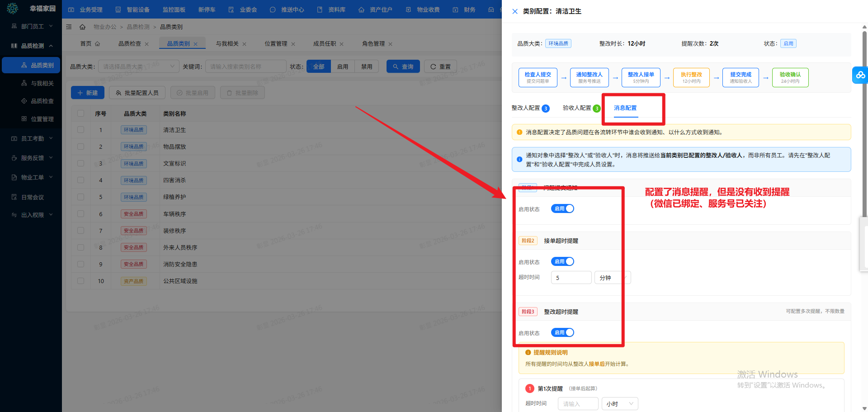This screenshot has height=412, width=868.
Task: Click the 查询 search button
Action: click(403, 66)
